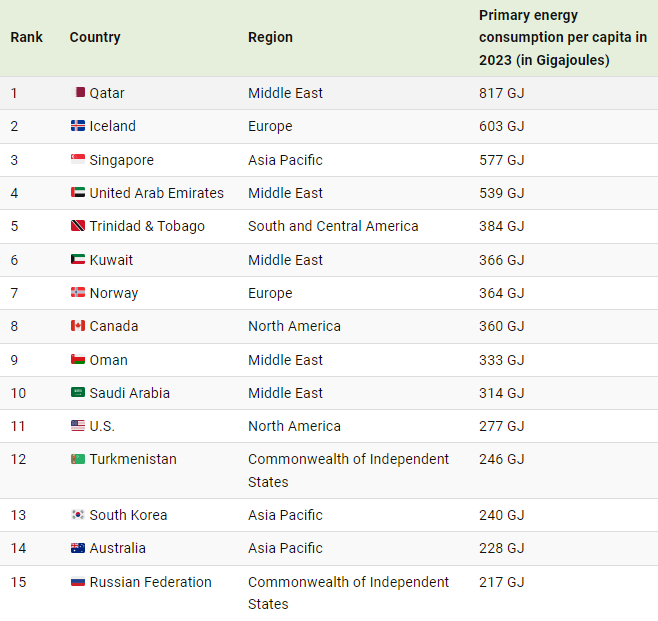
Task: Select the country name Canada
Action: click(x=114, y=326)
